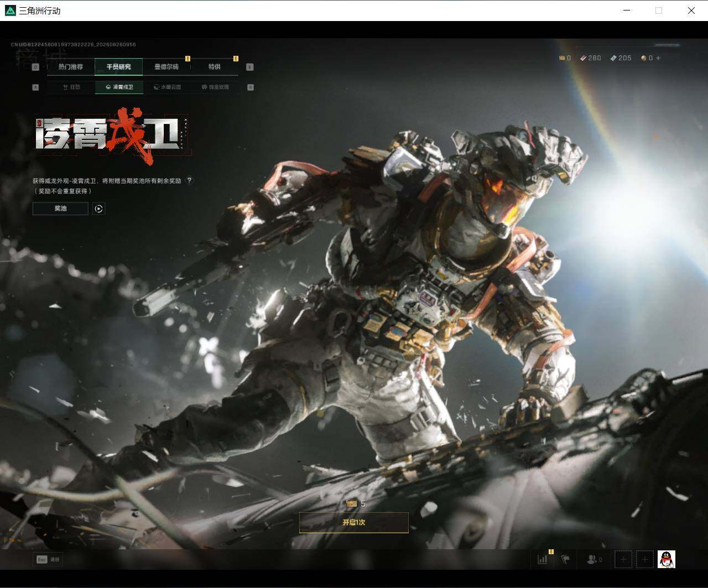Click the 三角洲行动 app icon in title bar
Viewport: 708px width, 588px height.
(x=10, y=11)
